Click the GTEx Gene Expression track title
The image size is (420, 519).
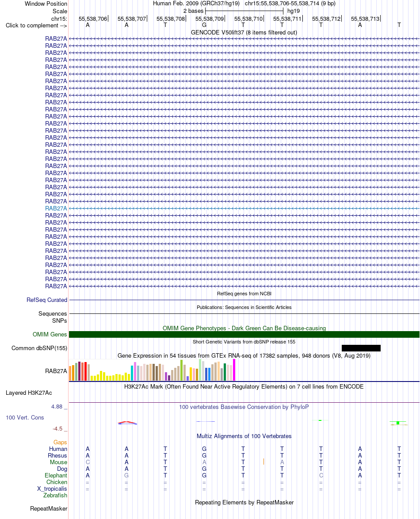pyautogui.click(x=244, y=355)
